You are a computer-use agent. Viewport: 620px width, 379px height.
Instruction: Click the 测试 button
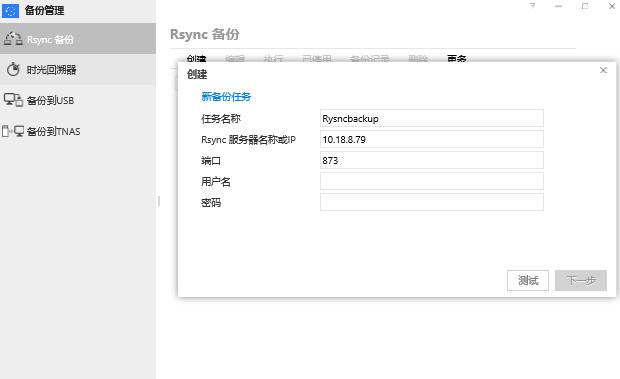click(528, 280)
